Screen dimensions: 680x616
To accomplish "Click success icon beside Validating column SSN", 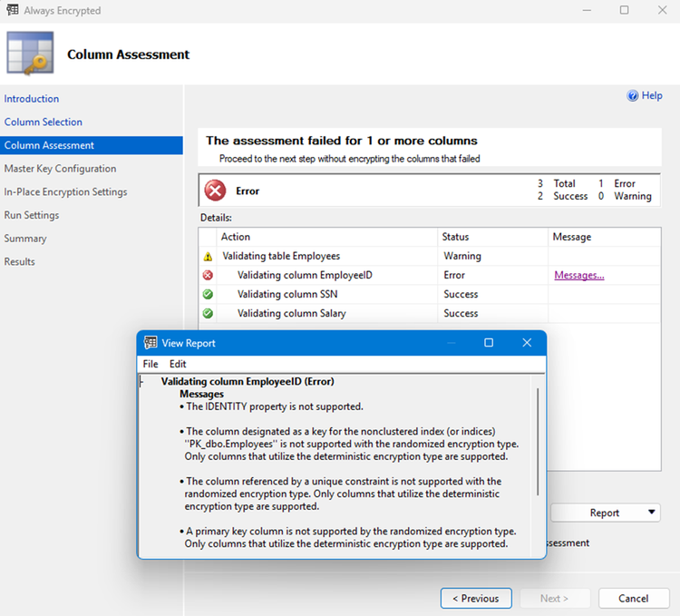I will [209, 294].
